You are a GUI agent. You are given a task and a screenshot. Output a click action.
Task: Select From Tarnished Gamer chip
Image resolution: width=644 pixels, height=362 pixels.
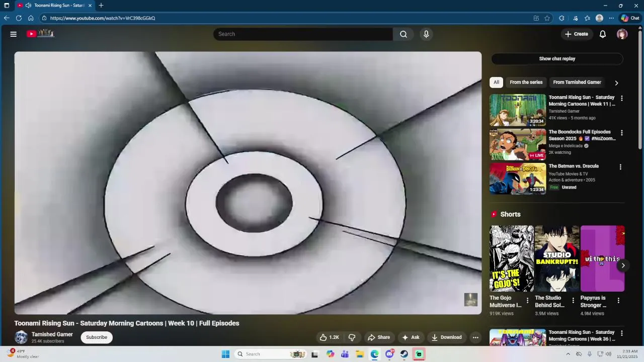click(x=577, y=82)
